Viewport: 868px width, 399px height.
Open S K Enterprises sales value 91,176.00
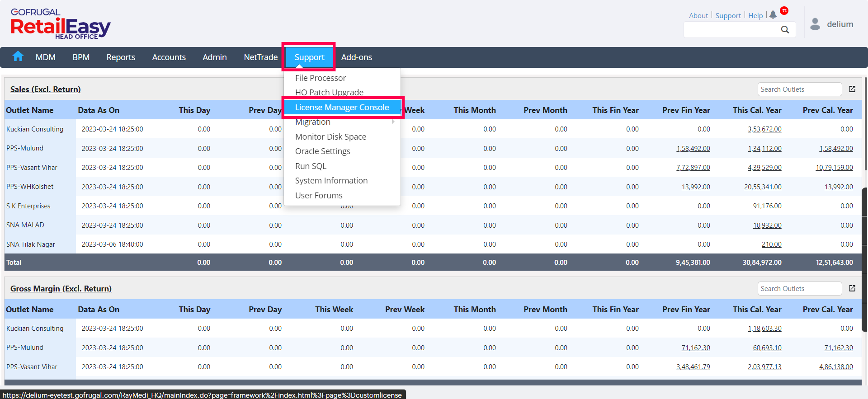(767, 206)
